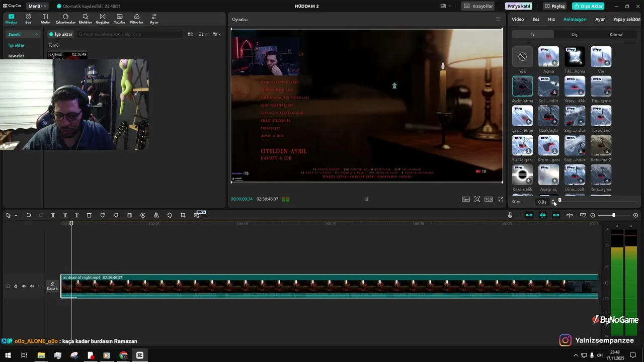Open the layout switcher dropdown in title bar

tap(446, 6)
